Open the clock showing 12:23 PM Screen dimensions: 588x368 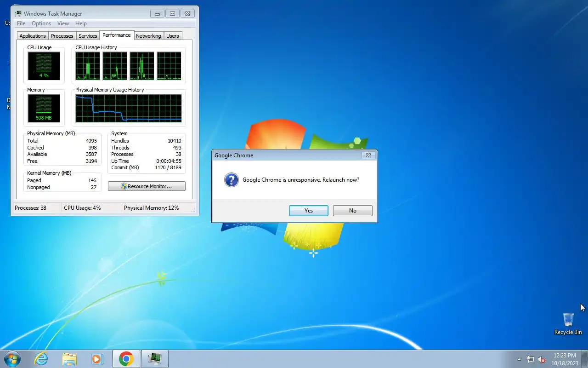coord(565,359)
